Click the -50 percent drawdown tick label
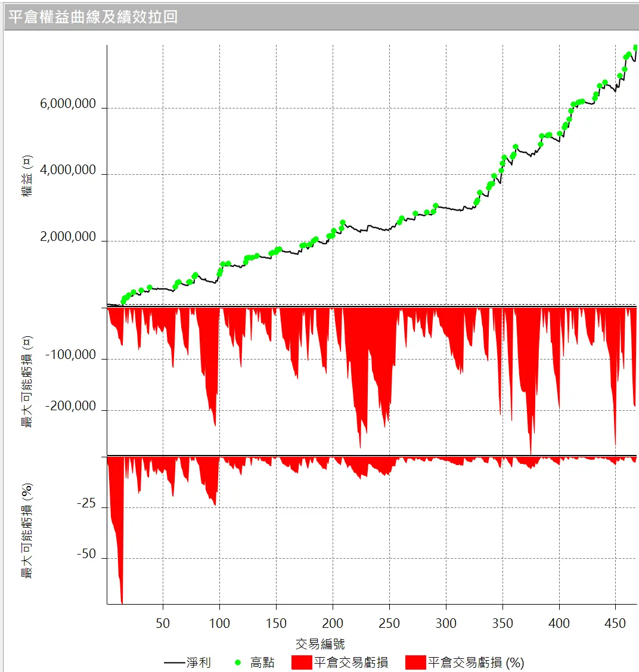Viewport: 639px width, 672px height. click(86, 555)
